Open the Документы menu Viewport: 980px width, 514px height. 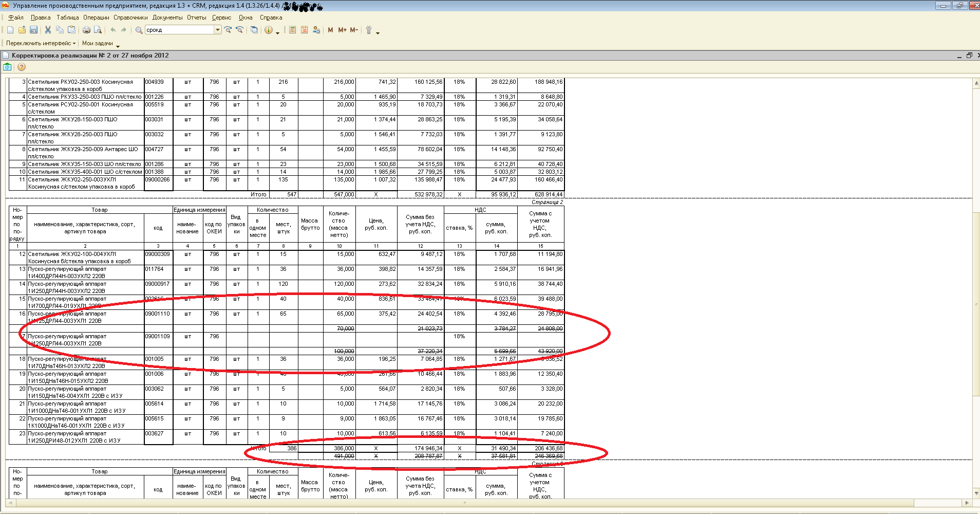point(167,17)
